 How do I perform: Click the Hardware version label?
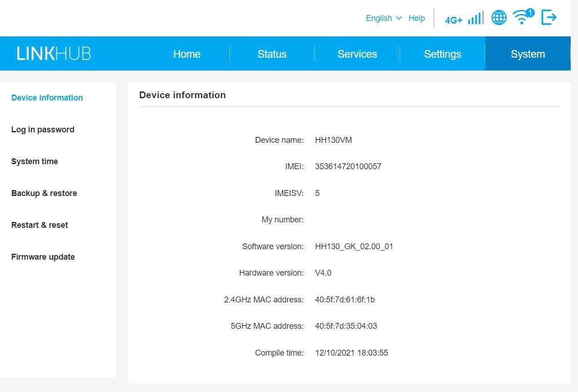coord(271,273)
